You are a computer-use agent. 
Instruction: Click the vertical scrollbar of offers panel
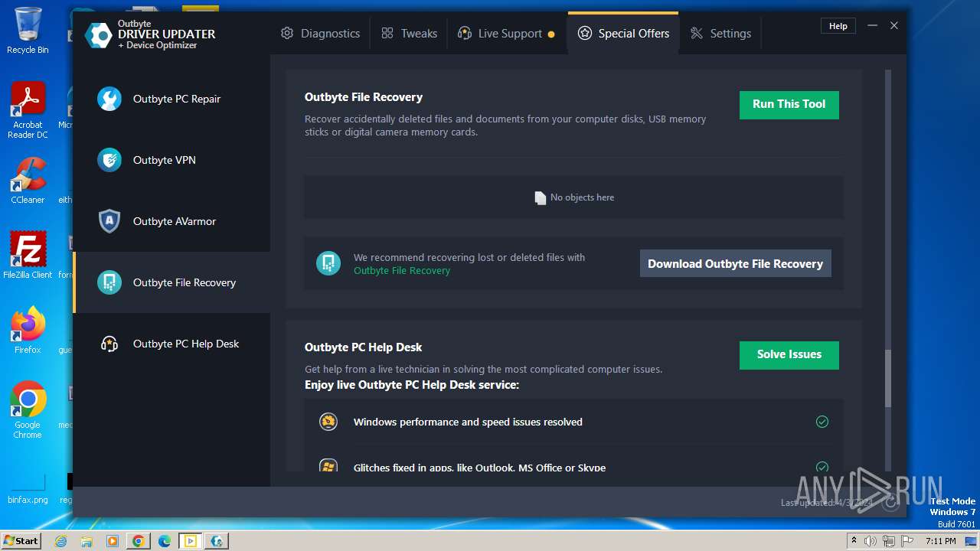888,379
